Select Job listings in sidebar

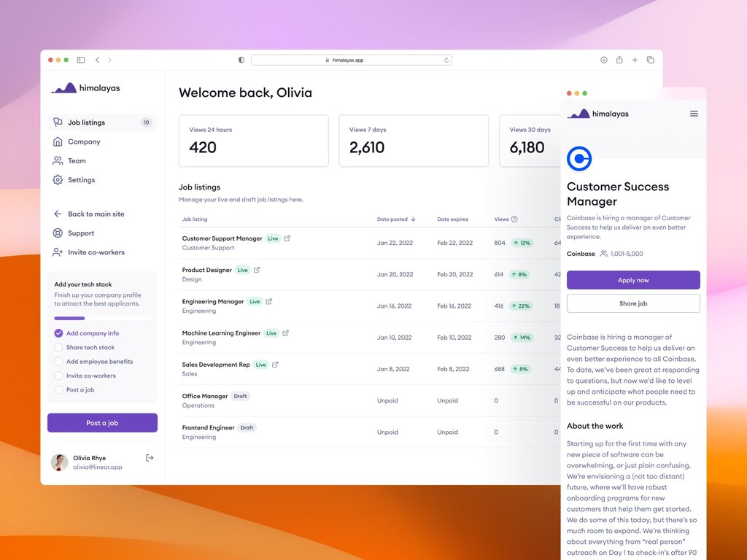click(x=102, y=122)
